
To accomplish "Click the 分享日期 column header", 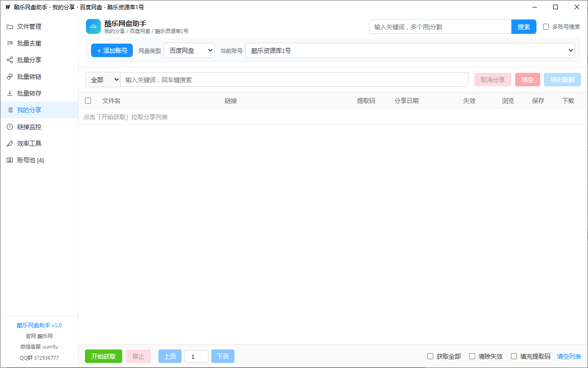I will pyautogui.click(x=406, y=101).
